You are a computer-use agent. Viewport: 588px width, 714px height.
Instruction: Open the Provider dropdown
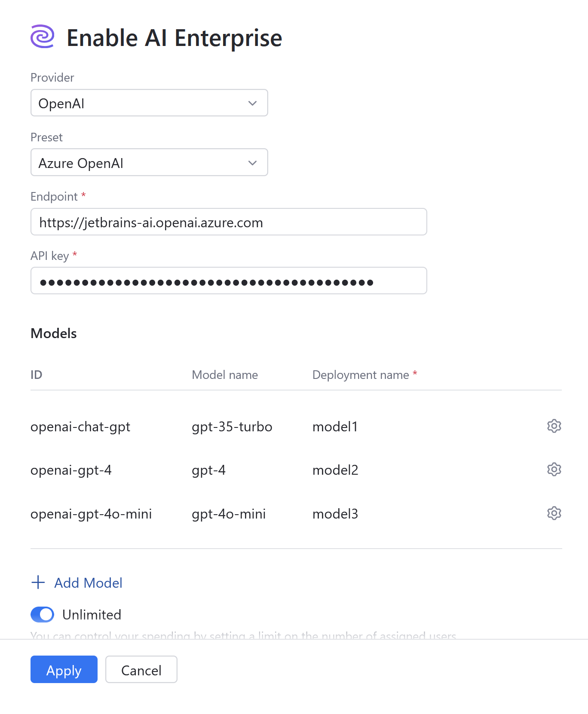coord(149,103)
